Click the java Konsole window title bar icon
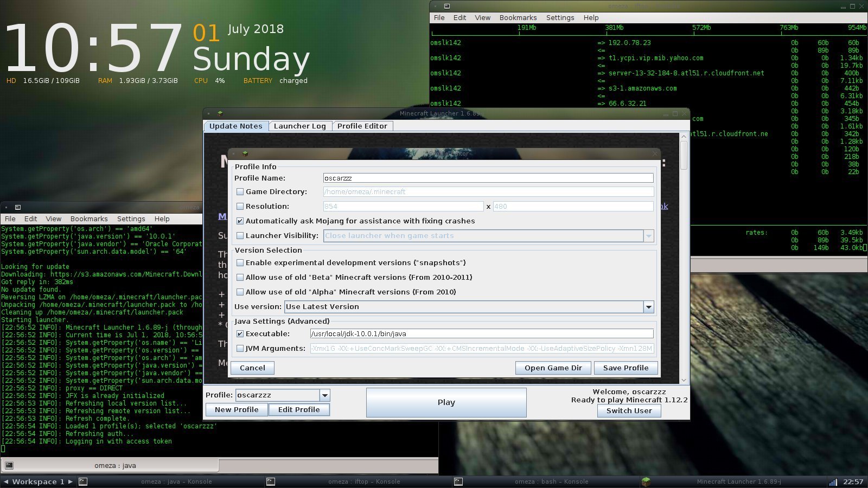This screenshot has width=868, height=488. [x=18, y=207]
